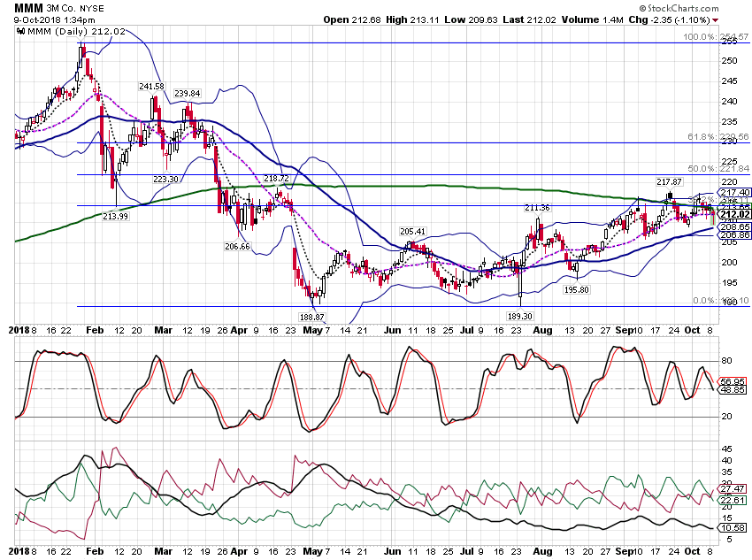Click the 188.87 price low label

[x=311, y=317]
